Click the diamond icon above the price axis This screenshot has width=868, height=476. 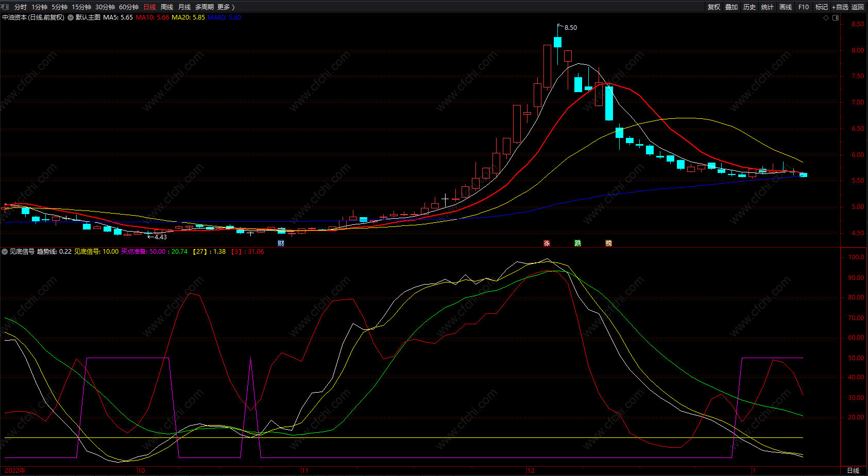[826, 17]
